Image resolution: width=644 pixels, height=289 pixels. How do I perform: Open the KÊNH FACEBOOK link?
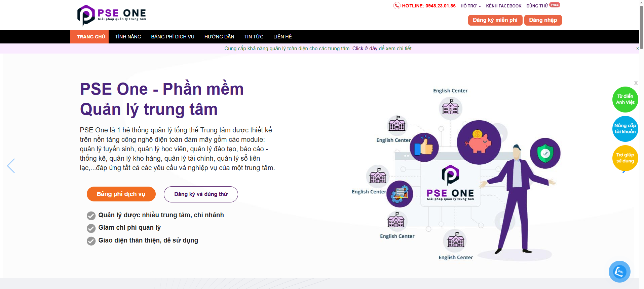pyautogui.click(x=503, y=6)
